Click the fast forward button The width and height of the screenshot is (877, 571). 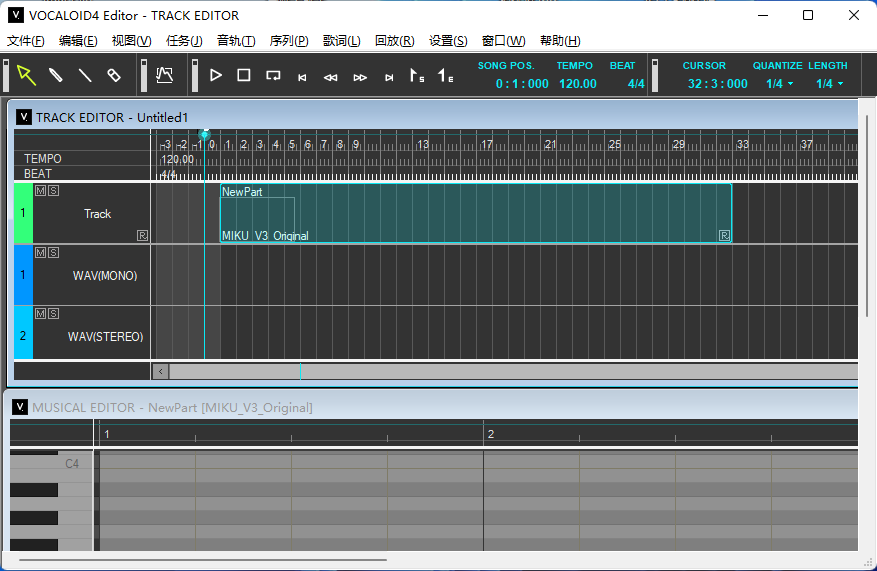(360, 78)
